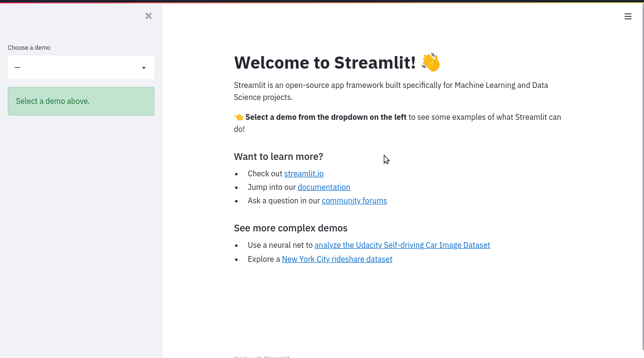Click the 'Made with Streamlit' footer link

(x=262, y=357)
